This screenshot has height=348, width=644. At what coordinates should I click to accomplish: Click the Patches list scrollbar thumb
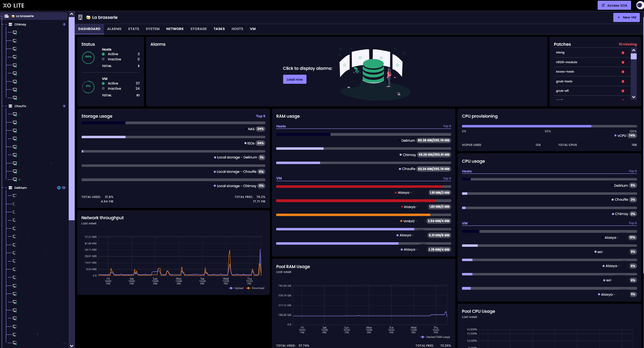click(634, 56)
